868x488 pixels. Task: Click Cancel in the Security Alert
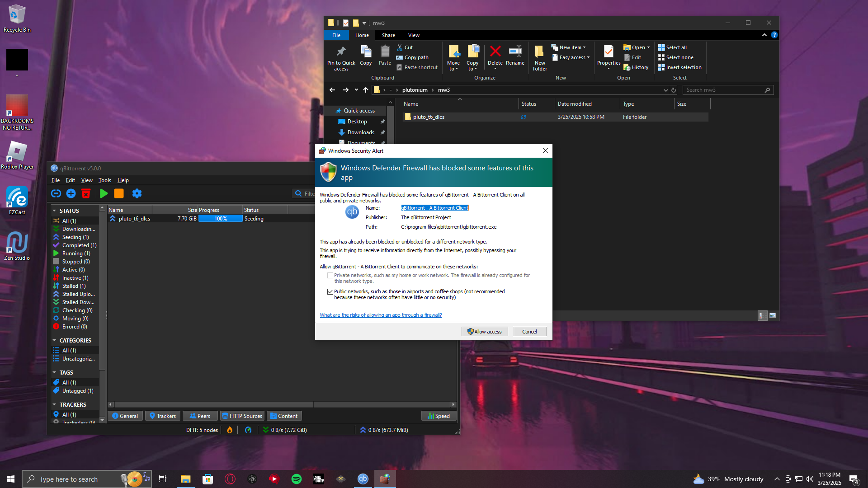(x=529, y=331)
